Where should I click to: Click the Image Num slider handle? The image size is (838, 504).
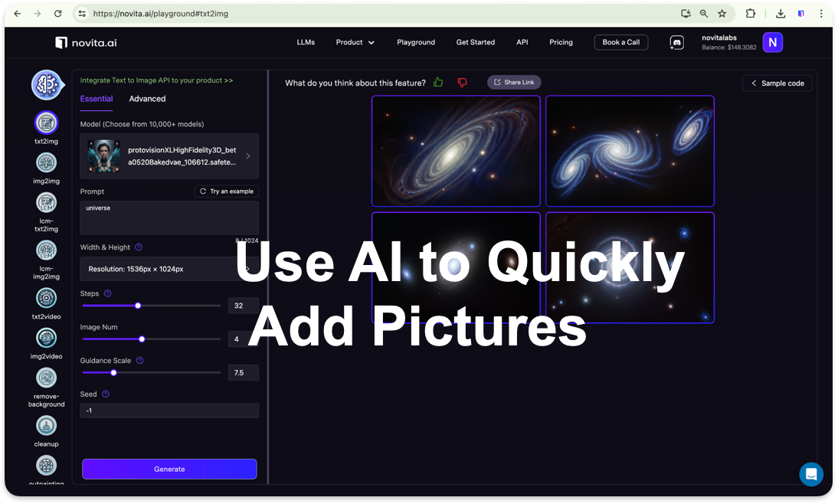tap(142, 339)
